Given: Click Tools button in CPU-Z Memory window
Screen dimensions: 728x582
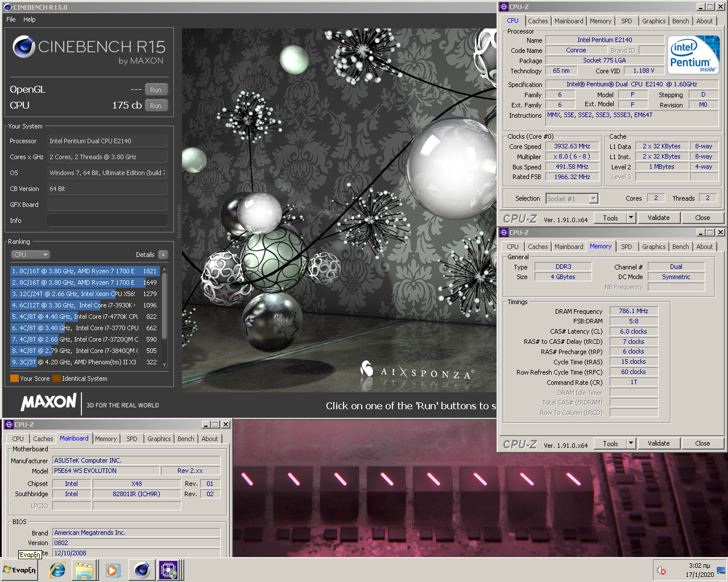Looking at the screenshot, I should [x=610, y=443].
